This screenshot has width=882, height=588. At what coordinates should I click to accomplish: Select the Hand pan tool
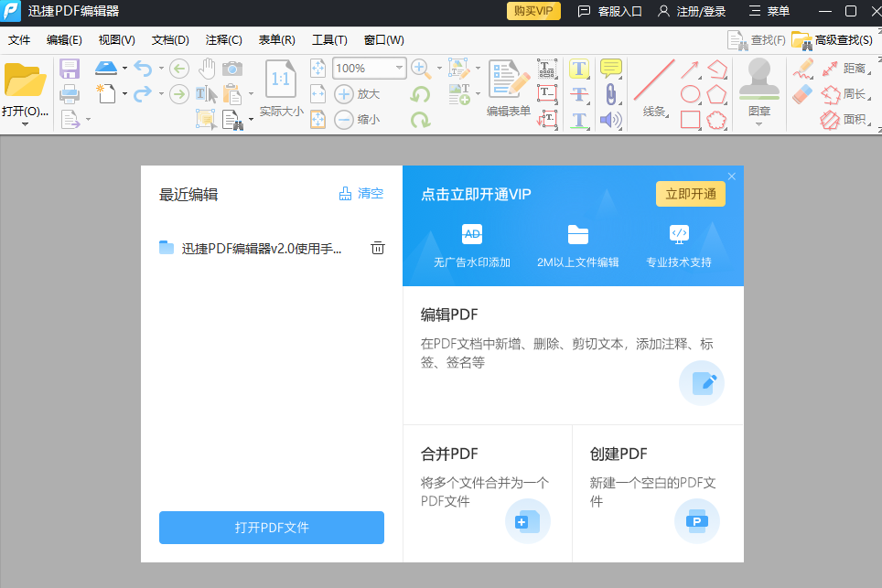coord(206,68)
